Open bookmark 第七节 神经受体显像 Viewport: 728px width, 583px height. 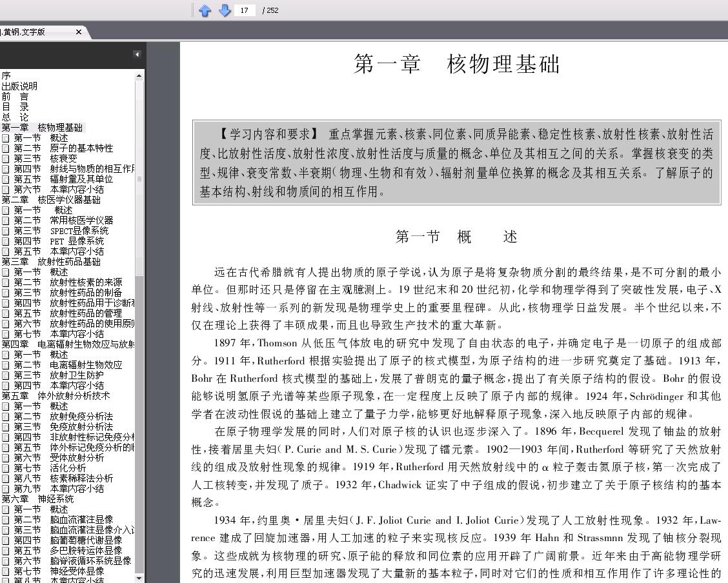coord(59,571)
